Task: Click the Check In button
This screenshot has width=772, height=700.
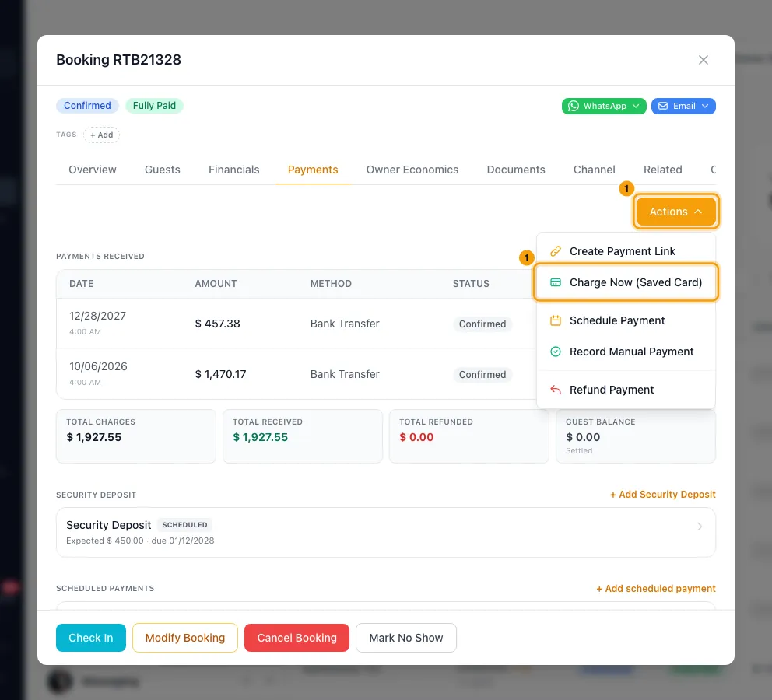Action: [x=91, y=638]
